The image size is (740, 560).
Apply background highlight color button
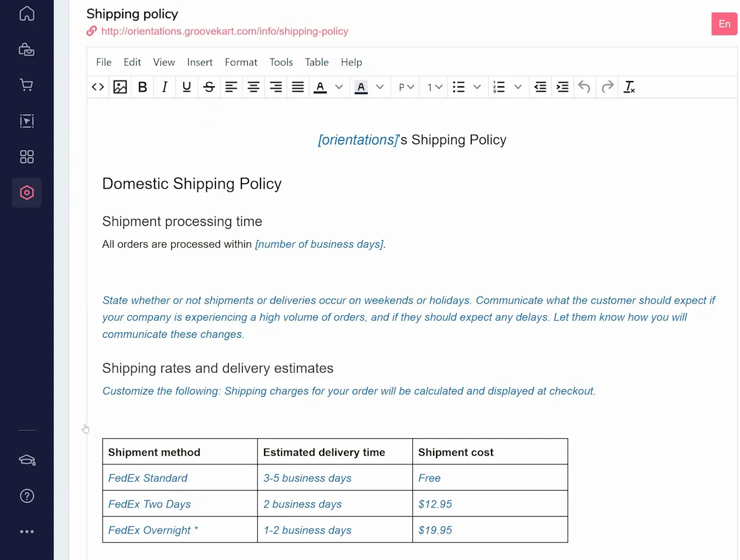[x=361, y=87]
